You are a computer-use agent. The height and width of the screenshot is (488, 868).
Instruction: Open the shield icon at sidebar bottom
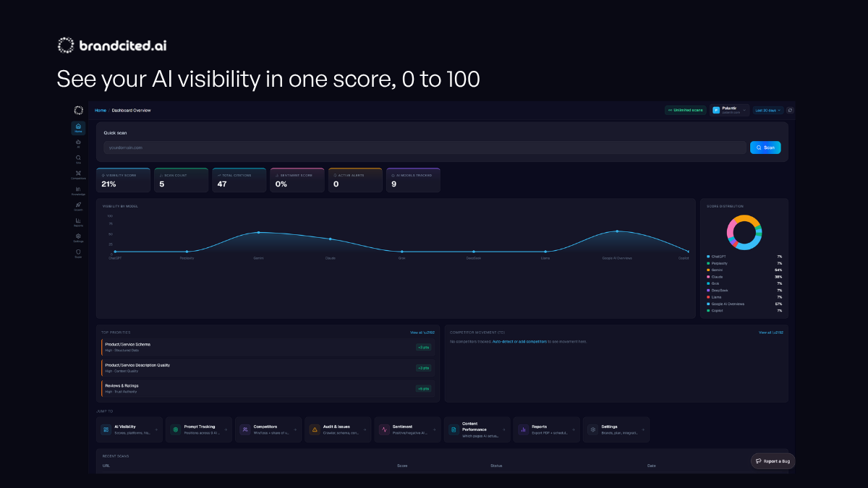[x=78, y=253]
